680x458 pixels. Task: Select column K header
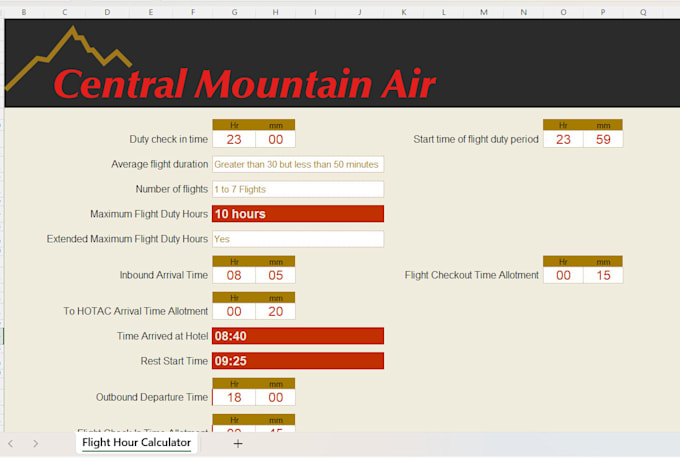404,12
